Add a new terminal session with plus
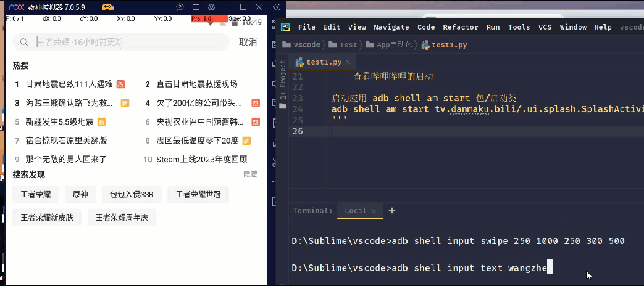This screenshot has width=644, height=286. click(392, 211)
